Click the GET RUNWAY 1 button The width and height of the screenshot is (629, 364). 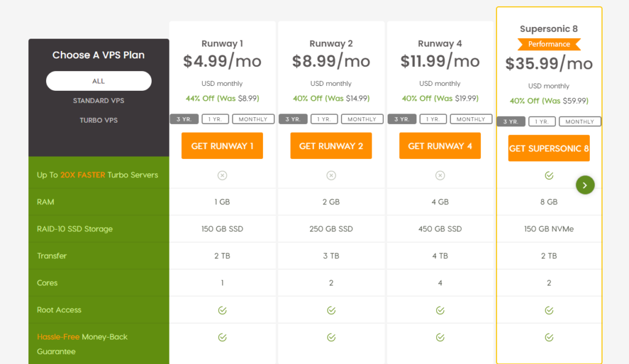click(x=222, y=146)
